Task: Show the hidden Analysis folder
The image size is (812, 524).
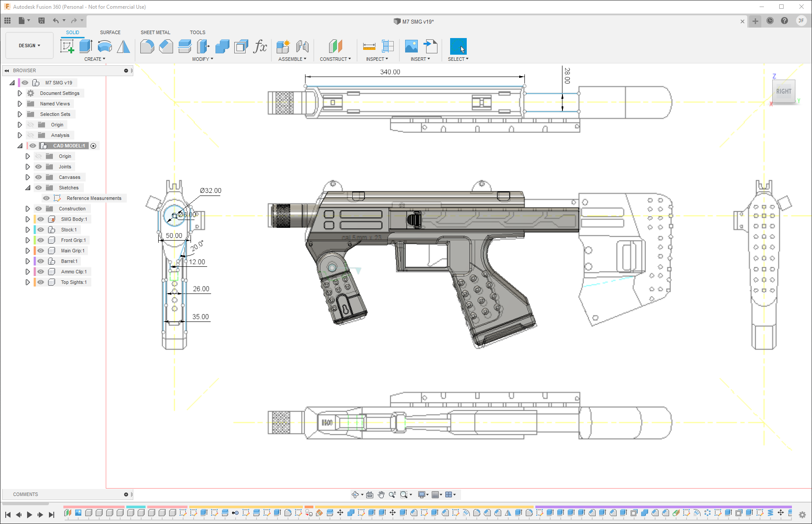Action: 31,135
